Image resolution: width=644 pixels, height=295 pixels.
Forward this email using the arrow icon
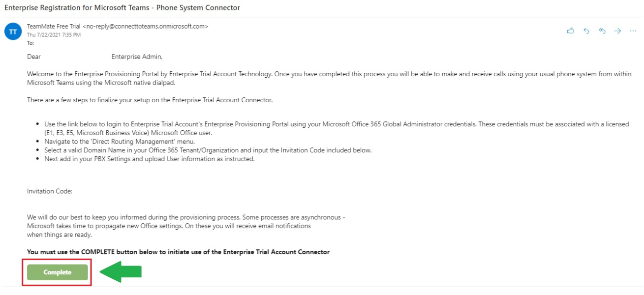pos(617,31)
